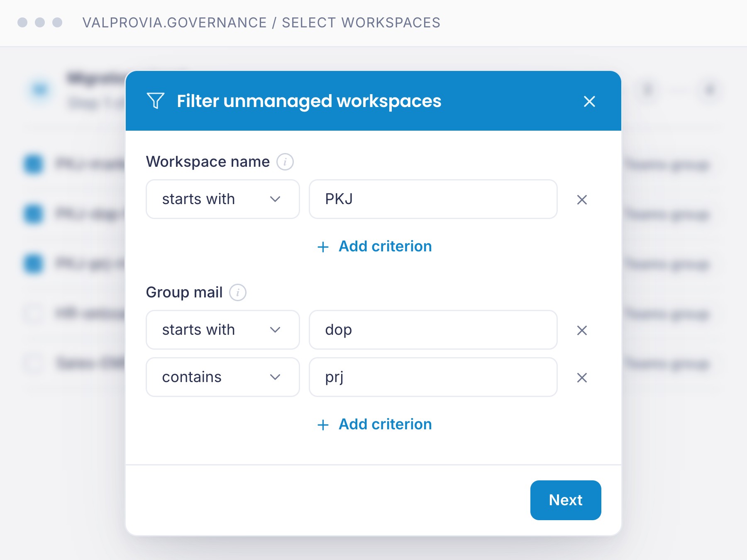Viewport: 747px width, 560px height.
Task: Show info tooltip for Workspace name
Action: pos(285,162)
